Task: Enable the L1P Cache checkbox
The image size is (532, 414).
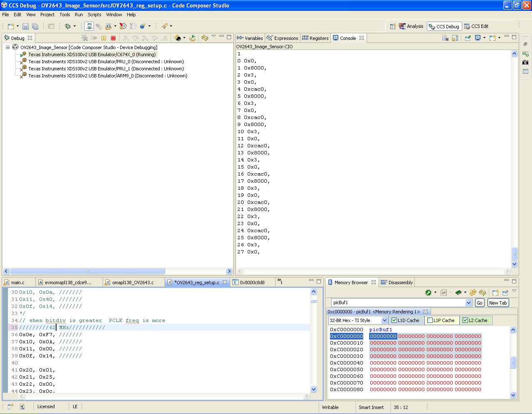Action: tap(430, 320)
